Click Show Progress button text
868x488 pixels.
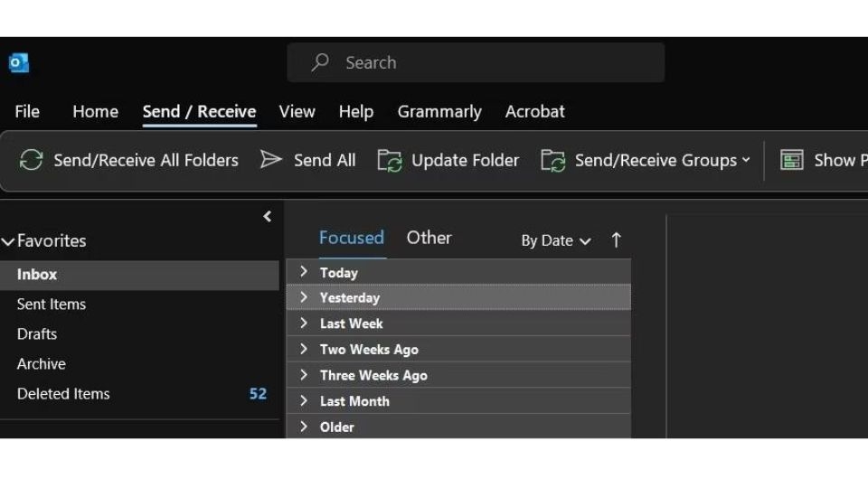[x=841, y=161]
